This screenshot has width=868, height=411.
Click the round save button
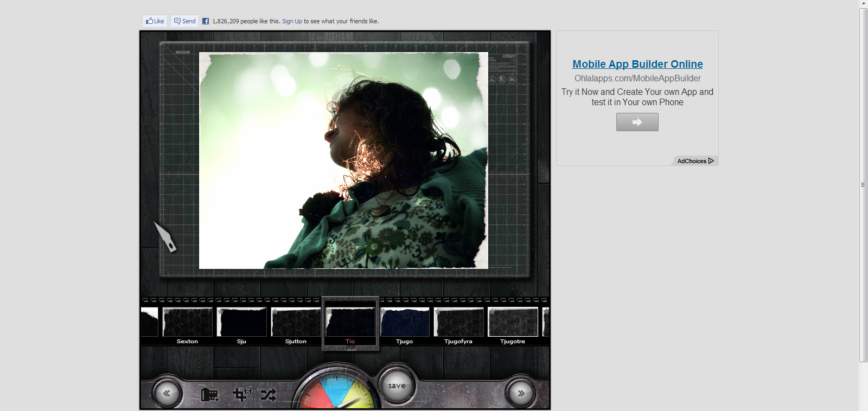[x=397, y=386]
